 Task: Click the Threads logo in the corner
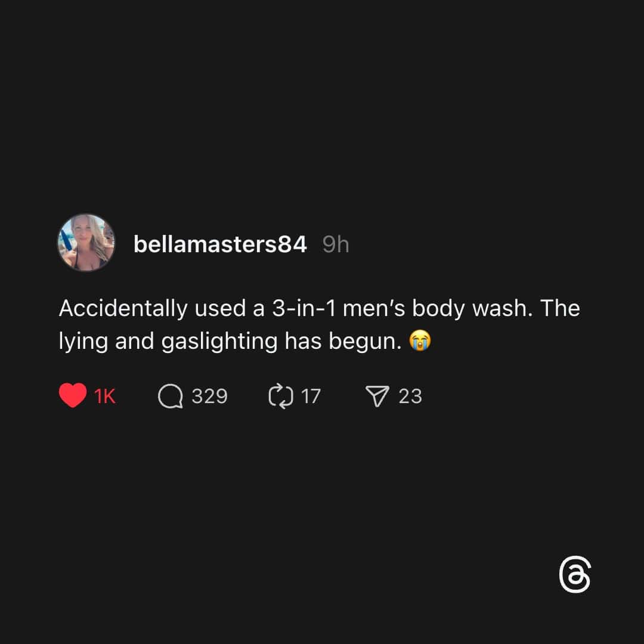pos(575,574)
